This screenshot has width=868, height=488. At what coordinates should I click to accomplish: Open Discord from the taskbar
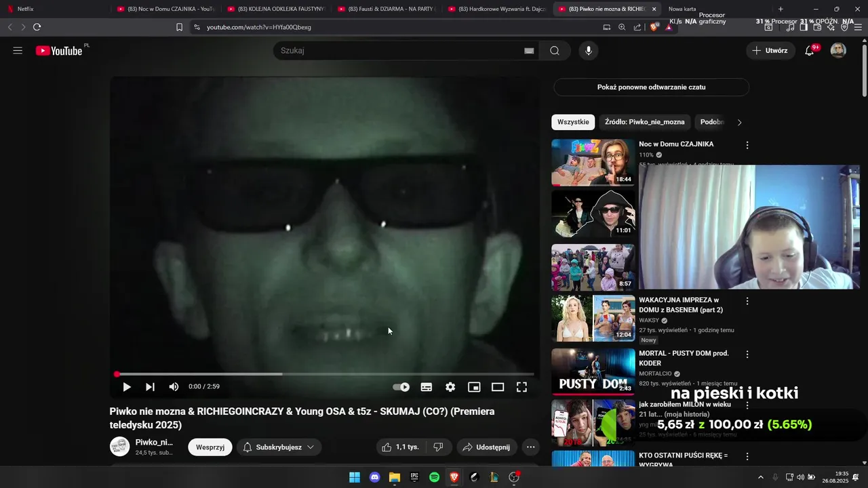(x=375, y=477)
